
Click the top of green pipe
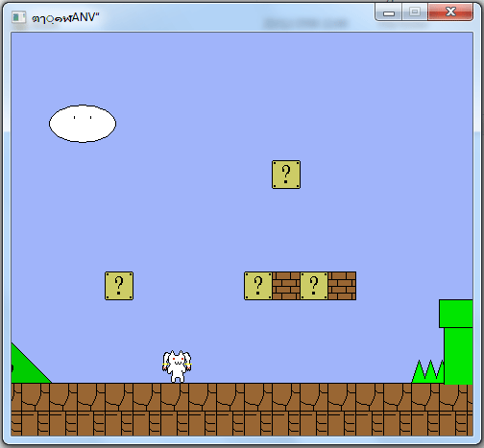456,314
